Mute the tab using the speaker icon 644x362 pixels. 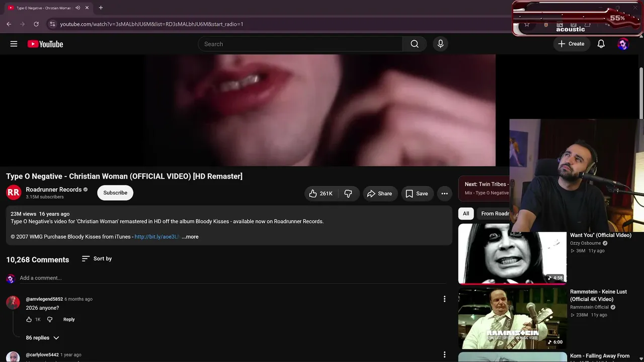coord(77,8)
